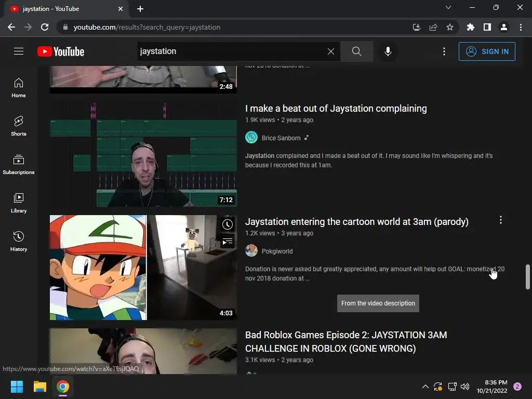Reload the page
The height and width of the screenshot is (399, 532).
pyautogui.click(x=45, y=27)
